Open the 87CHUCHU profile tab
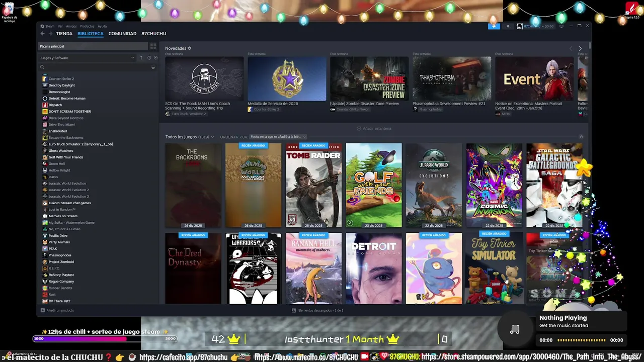 (153, 34)
